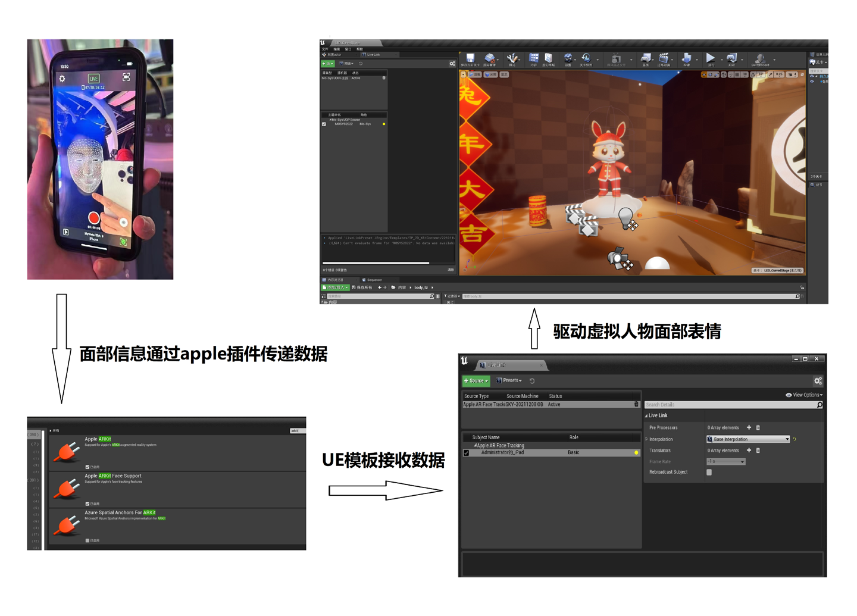Collapse the Apple AR Face Tracking subject group
The height and width of the screenshot is (616, 857).
475,446
